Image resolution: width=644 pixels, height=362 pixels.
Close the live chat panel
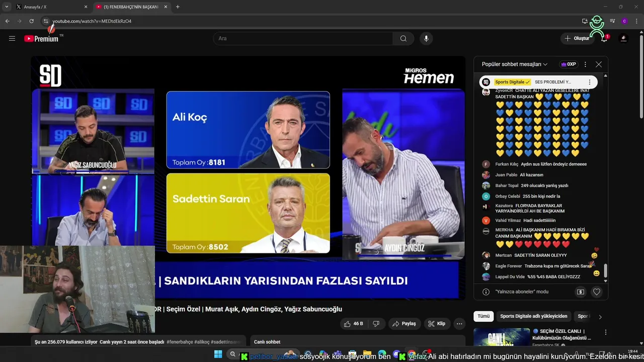(599, 64)
